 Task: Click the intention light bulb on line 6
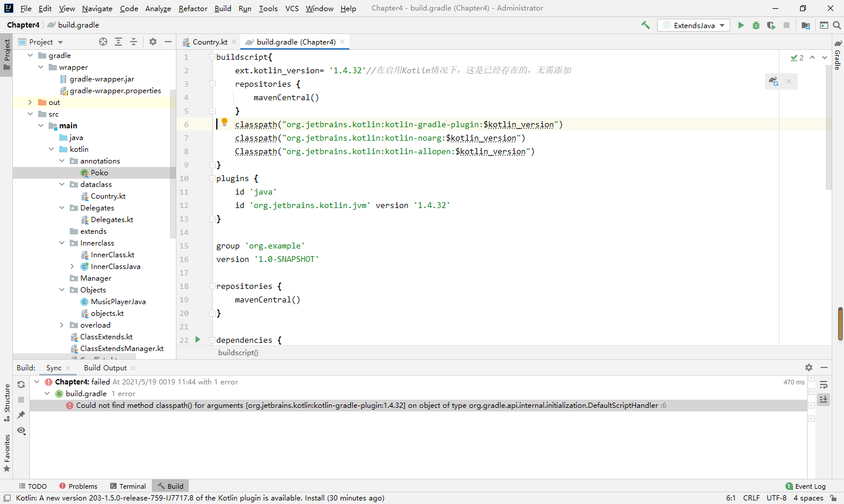click(x=224, y=122)
